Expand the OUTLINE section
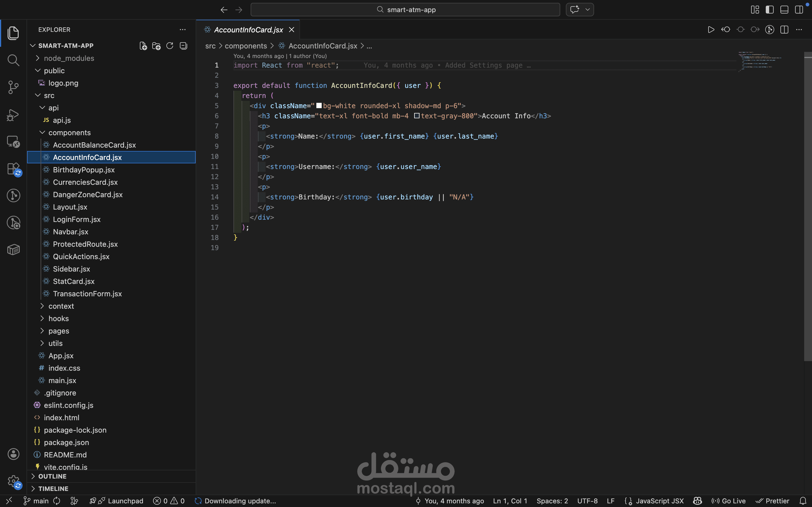Viewport: 812px width, 507px height. (52, 476)
